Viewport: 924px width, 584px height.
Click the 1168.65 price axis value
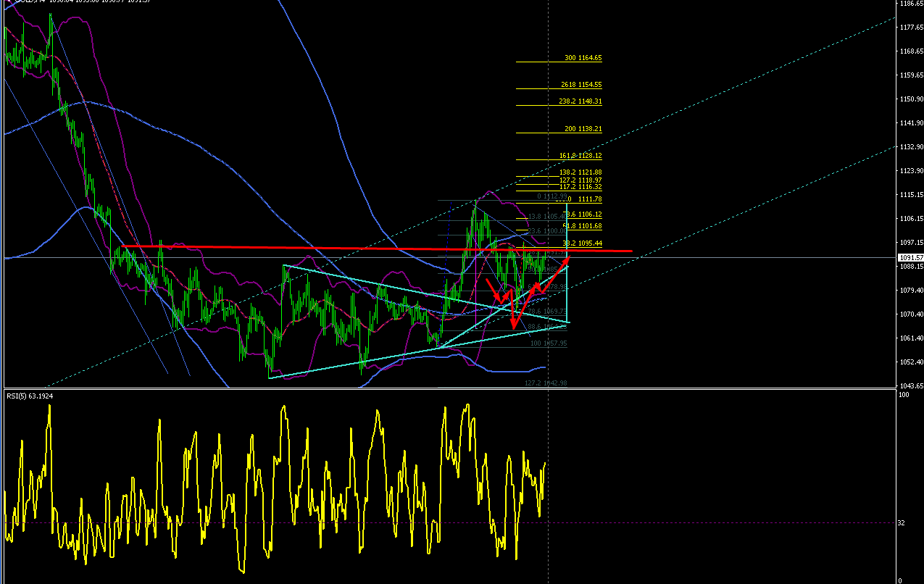(911, 51)
